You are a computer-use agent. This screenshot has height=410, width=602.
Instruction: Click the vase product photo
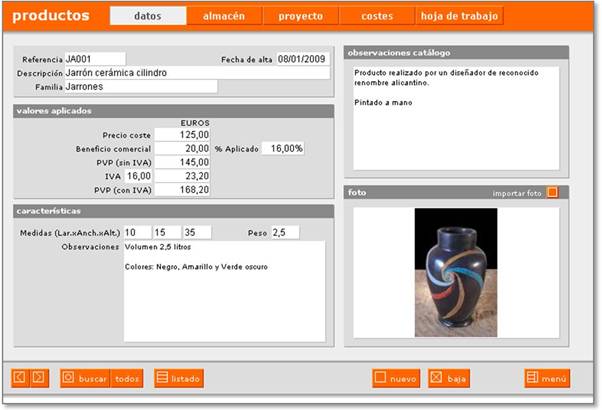455,272
